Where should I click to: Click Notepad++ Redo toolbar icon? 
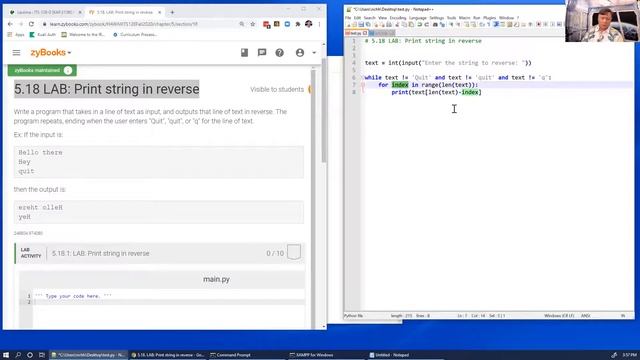point(427,25)
